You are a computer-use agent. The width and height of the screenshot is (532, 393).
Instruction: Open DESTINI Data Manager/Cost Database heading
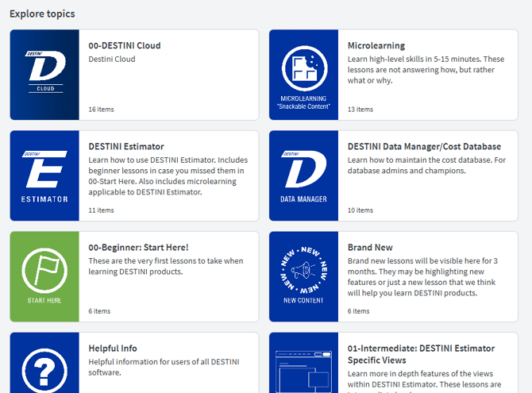click(424, 147)
